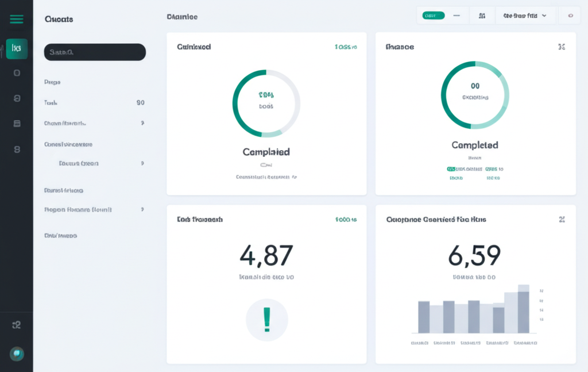Open the round user avatar at sidebar bottom
588x372 pixels.
pyautogui.click(x=17, y=354)
